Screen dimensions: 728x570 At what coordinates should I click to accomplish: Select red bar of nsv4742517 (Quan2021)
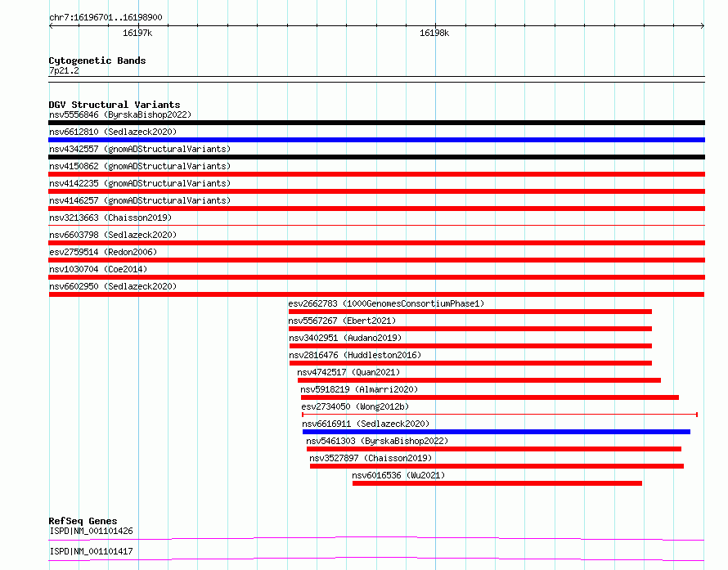coord(479,380)
